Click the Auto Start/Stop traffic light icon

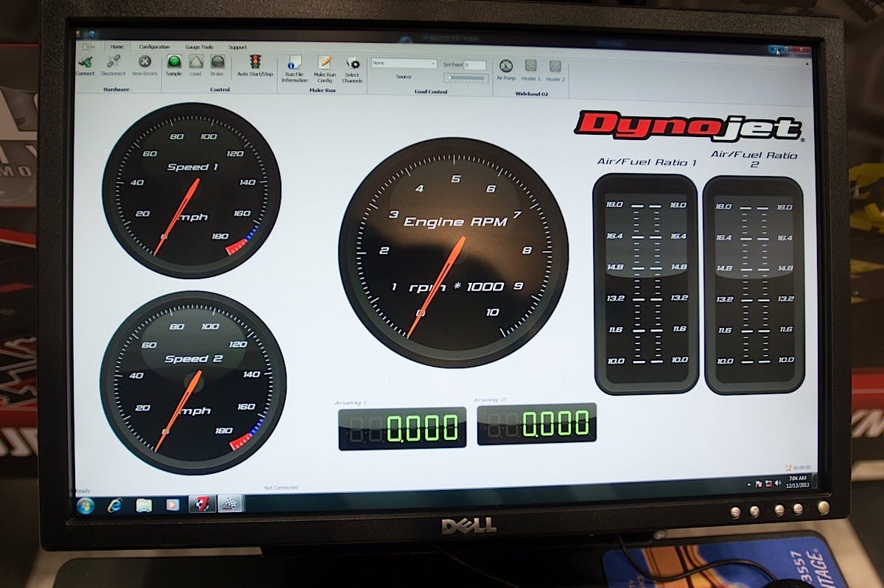coord(255,63)
